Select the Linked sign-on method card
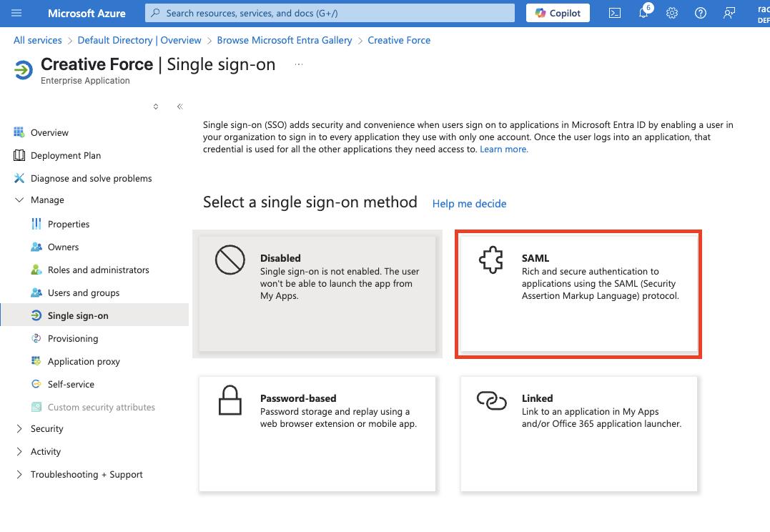Screen dimensions: 770x532 click(x=578, y=434)
